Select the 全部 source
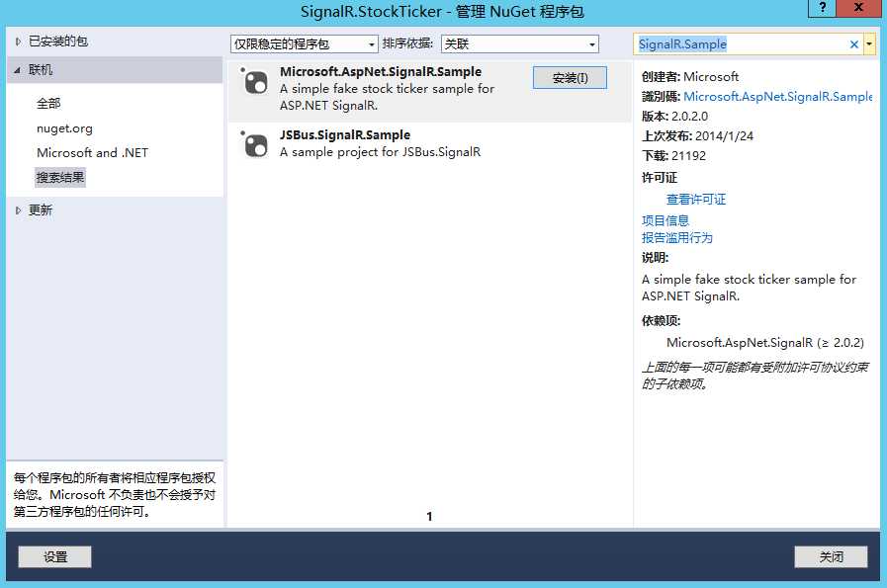 [x=48, y=104]
